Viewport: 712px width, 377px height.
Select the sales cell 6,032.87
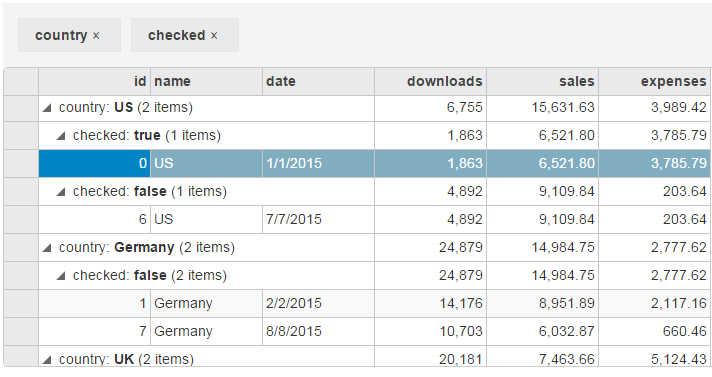tap(543, 332)
